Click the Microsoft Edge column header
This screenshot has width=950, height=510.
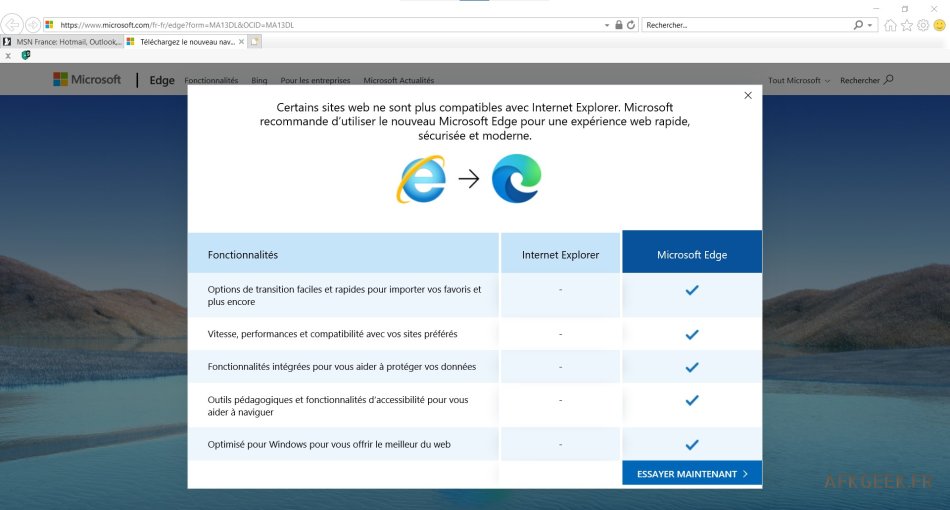[692, 254]
